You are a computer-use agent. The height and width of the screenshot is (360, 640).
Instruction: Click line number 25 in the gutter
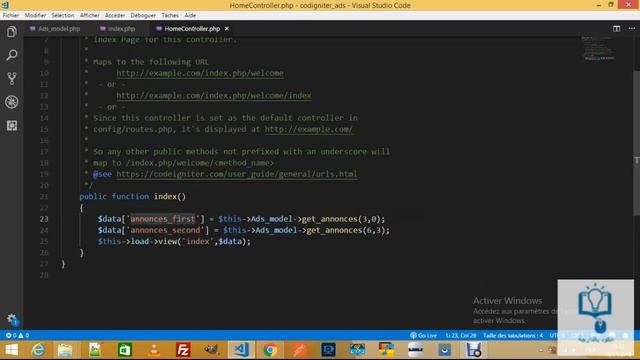click(x=44, y=241)
